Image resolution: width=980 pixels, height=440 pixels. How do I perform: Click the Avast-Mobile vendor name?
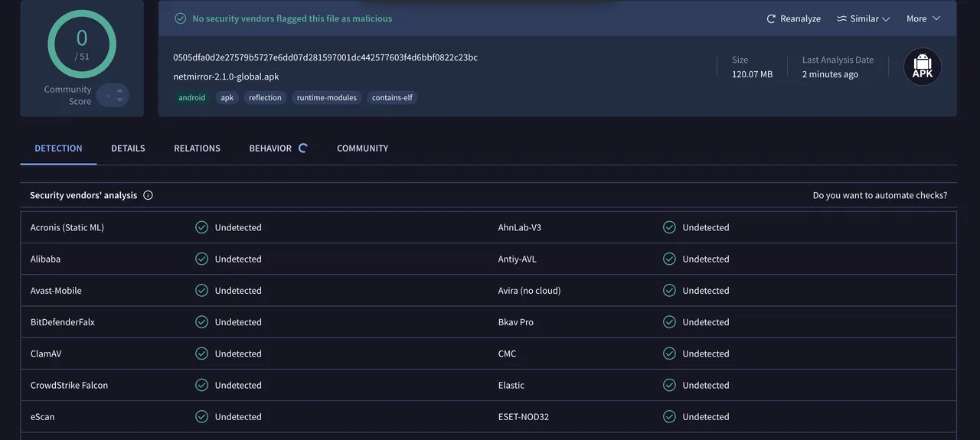tap(56, 291)
